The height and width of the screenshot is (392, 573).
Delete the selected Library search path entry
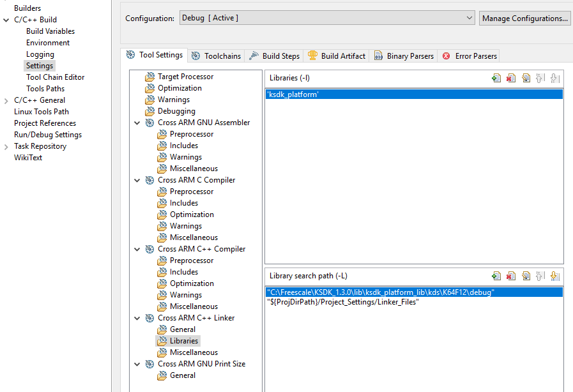[x=510, y=276]
